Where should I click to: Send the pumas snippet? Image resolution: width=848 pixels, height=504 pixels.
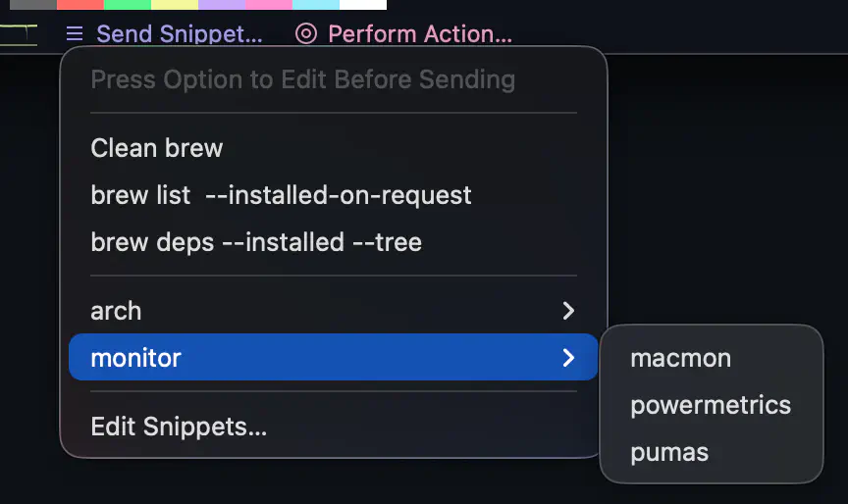(x=668, y=452)
